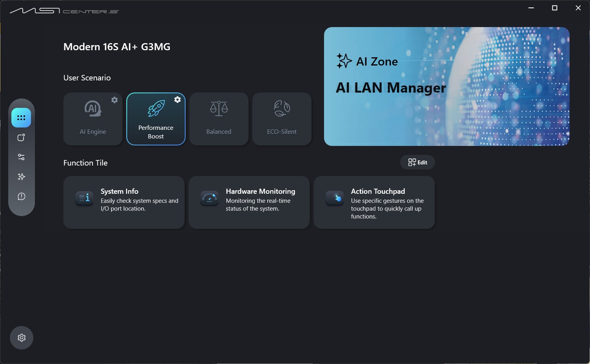The image size is (590, 364).
Task: Select the Balanced scenario
Action: click(219, 119)
